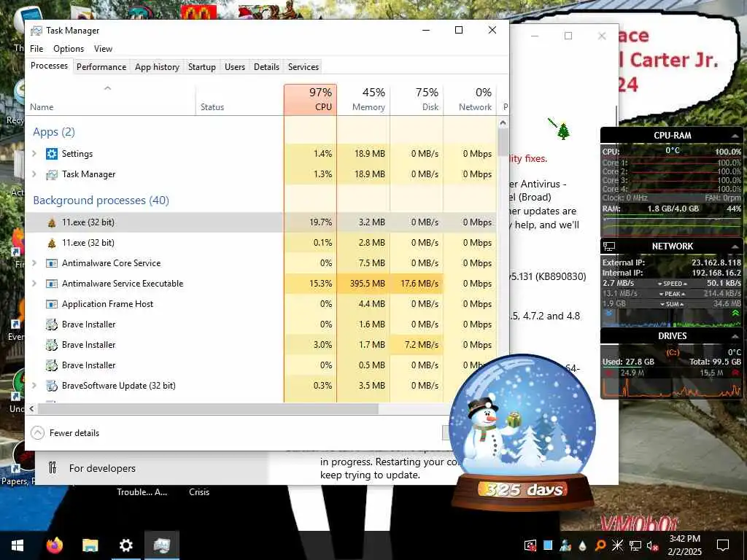
Task: Select Brave Installer row using 3.0% CPU
Action: [x=260, y=345]
